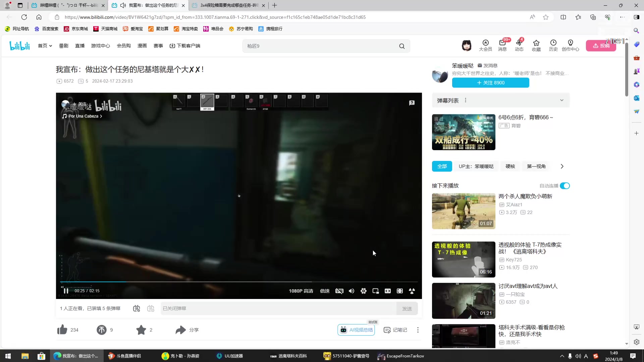The height and width of the screenshot is (362, 644).
Task: Expand the Por Una Cabeza music chevron
Action: point(101,116)
